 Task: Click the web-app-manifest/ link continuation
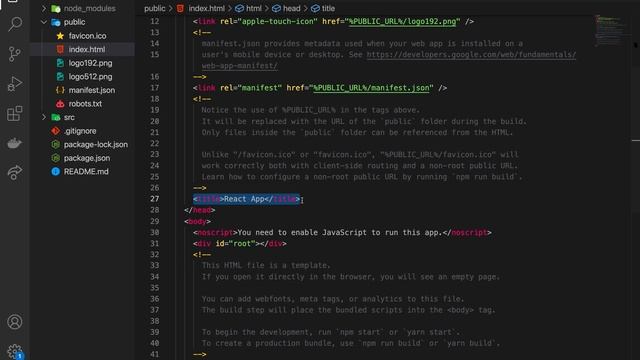coord(240,65)
